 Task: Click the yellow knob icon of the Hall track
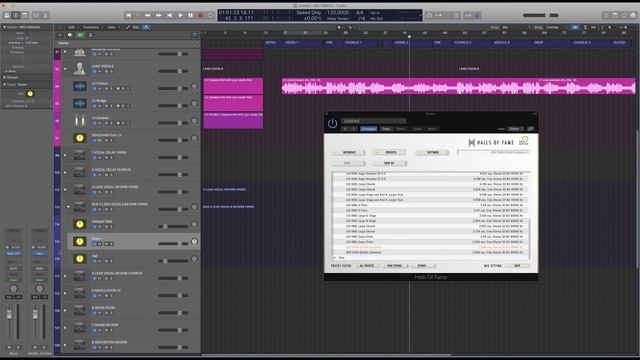[x=80, y=259]
